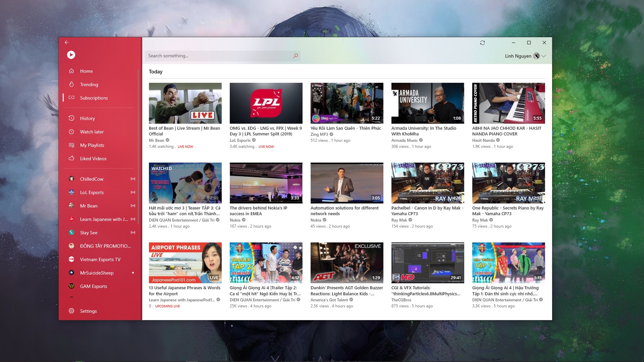Select Subscriptions in the sidebar
644x362 pixels.
pos(94,98)
